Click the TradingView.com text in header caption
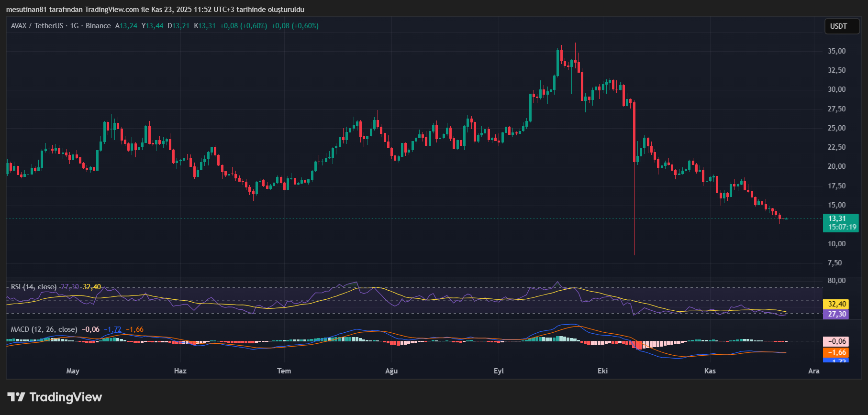Screen dimensions: 868x415 (x=112, y=10)
